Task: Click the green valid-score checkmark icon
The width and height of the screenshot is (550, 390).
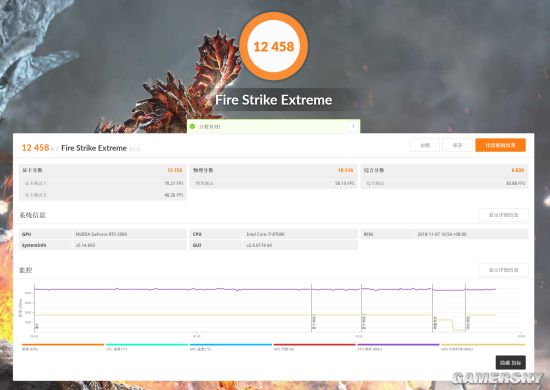Action: point(192,126)
